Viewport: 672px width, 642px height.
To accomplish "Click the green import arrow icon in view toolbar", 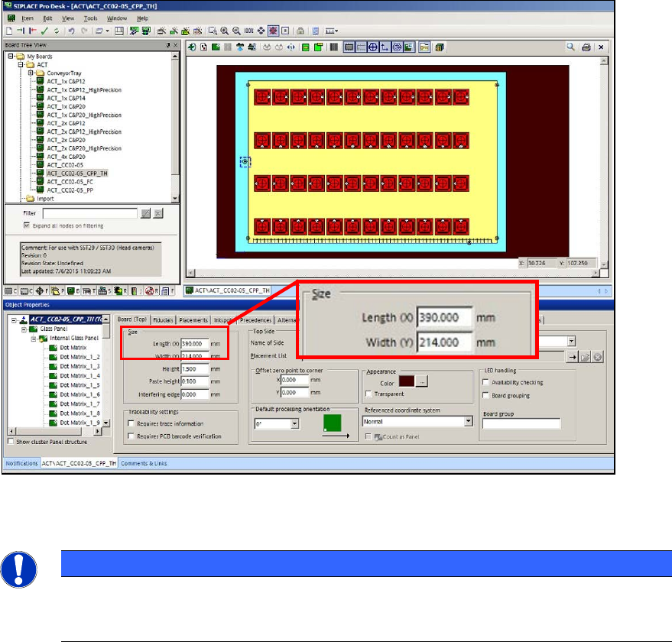I will click(x=192, y=47).
